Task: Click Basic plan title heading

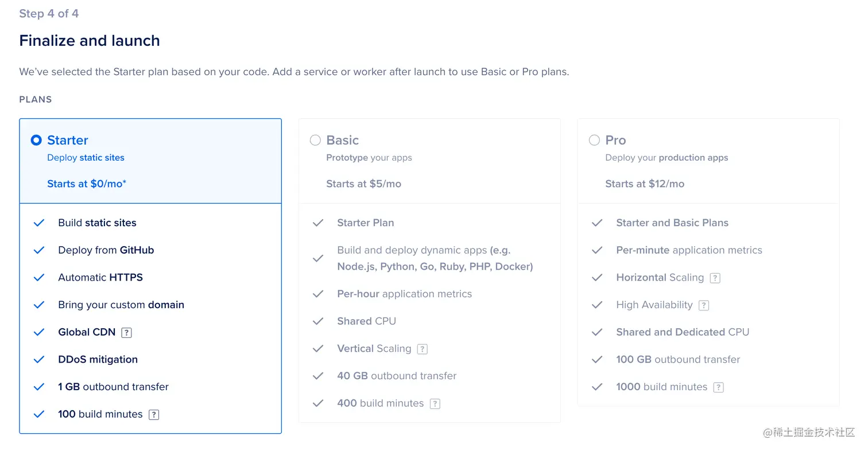Action: [342, 140]
